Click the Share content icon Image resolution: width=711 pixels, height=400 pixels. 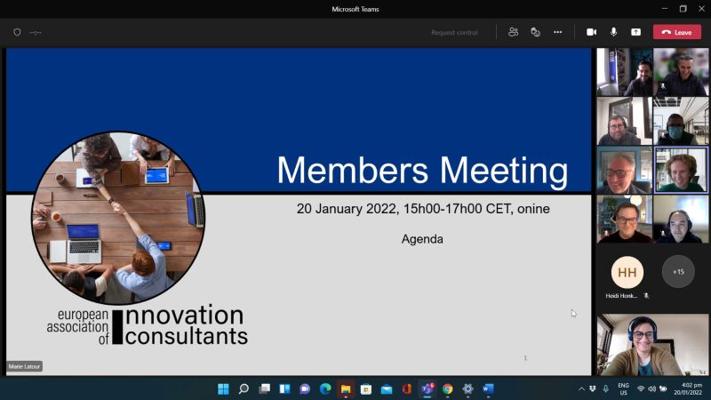635,32
